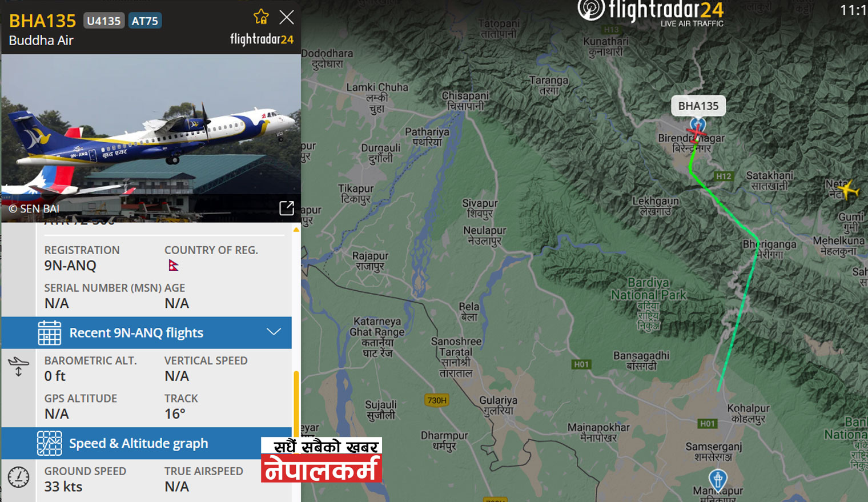Open aircraft photo in external link icon
This screenshot has width=868, height=502.
pos(287,208)
